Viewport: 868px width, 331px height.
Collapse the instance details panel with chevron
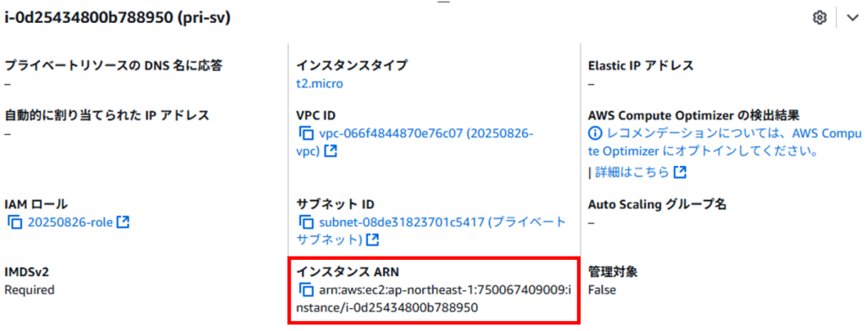(852, 19)
